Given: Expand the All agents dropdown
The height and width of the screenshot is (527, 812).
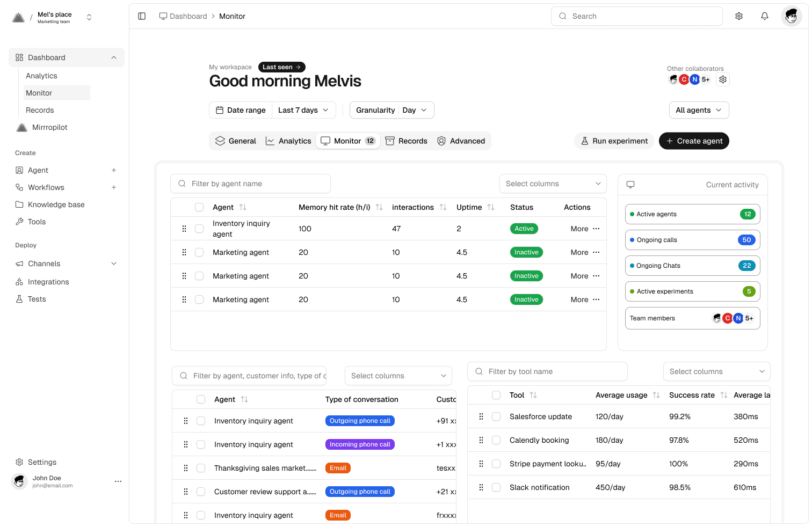Looking at the screenshot, I should [699, 110].
